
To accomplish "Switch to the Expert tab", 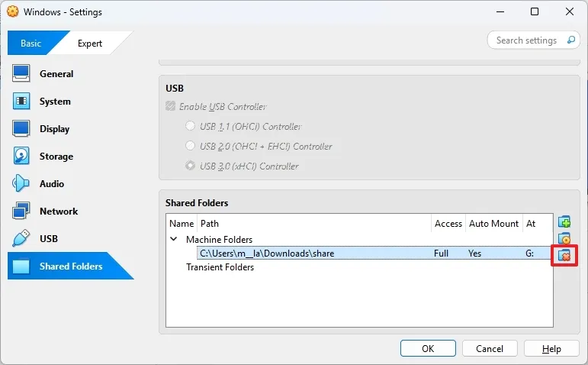I will [90, 44].
